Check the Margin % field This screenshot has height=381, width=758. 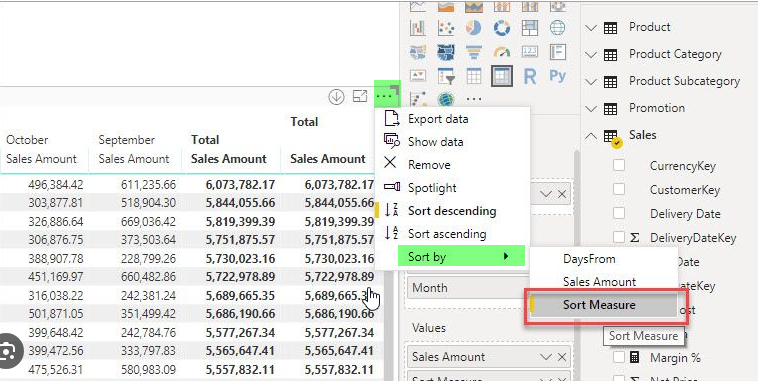click(619, 357)
